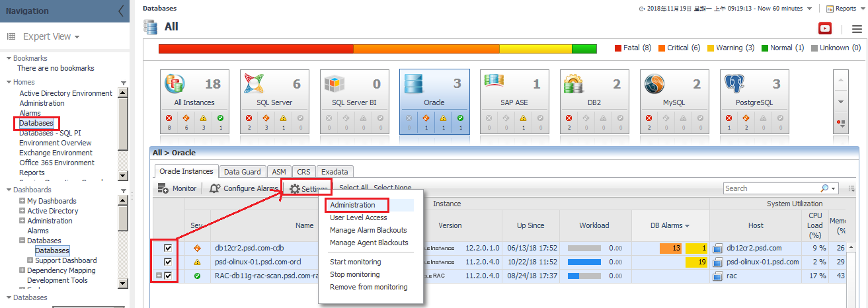Click the search magnifier icon

pyautogui.click(x=824, y=188)
